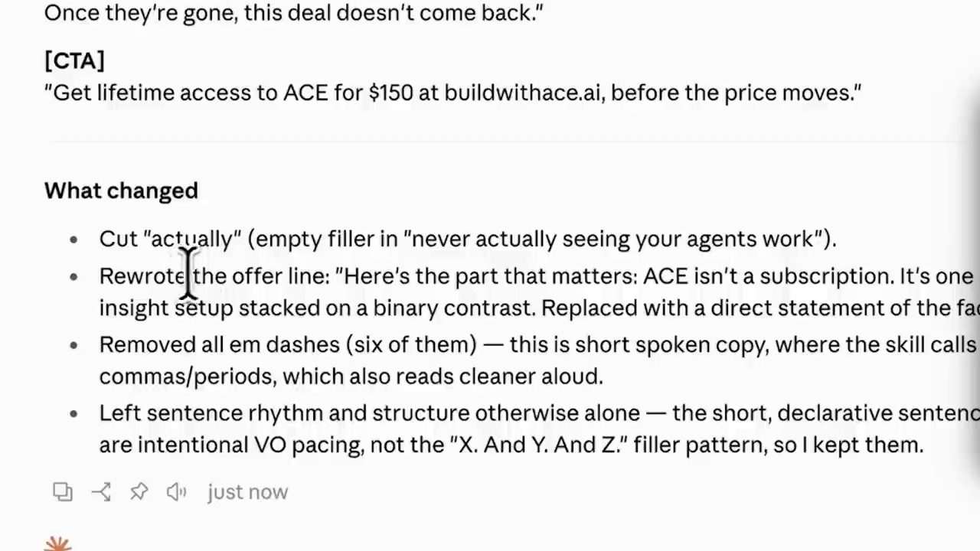Pin this message with the pushpin icon
980x551 pixels.
[x=139, y=491]
